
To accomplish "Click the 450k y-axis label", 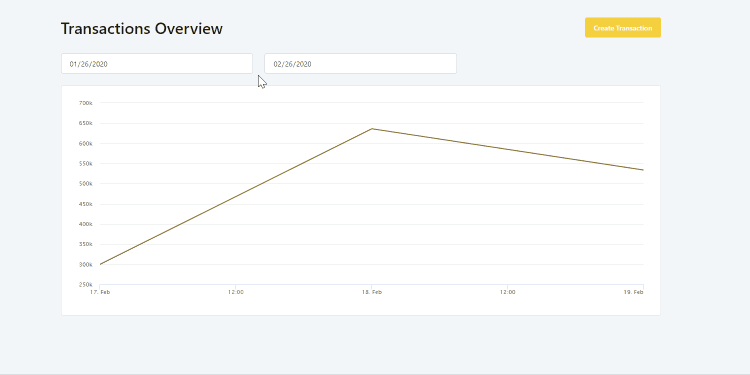I will (86, 204).
